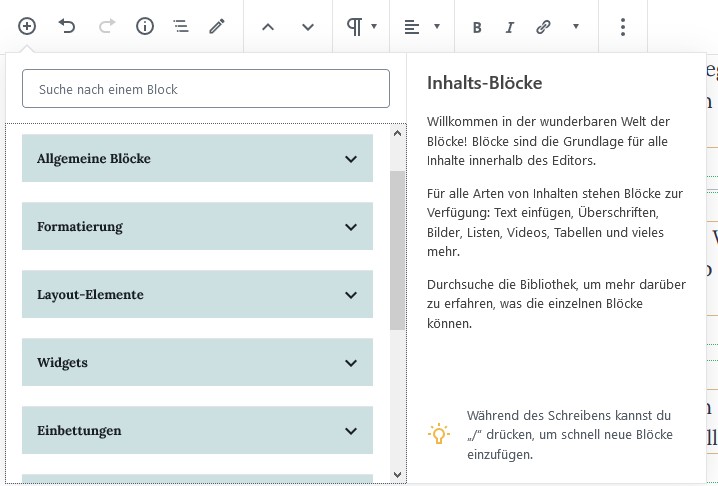Open the block navigation list icon
718x486 pixels.
click(180, 27)
